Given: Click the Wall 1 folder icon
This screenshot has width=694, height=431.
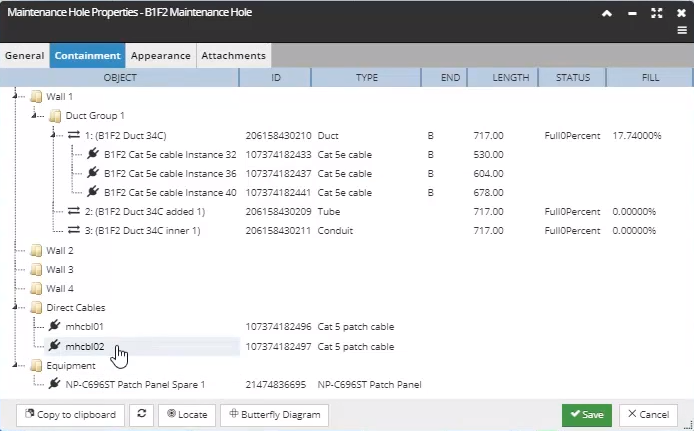Looking at the screenshot, I should coord(36,96).
